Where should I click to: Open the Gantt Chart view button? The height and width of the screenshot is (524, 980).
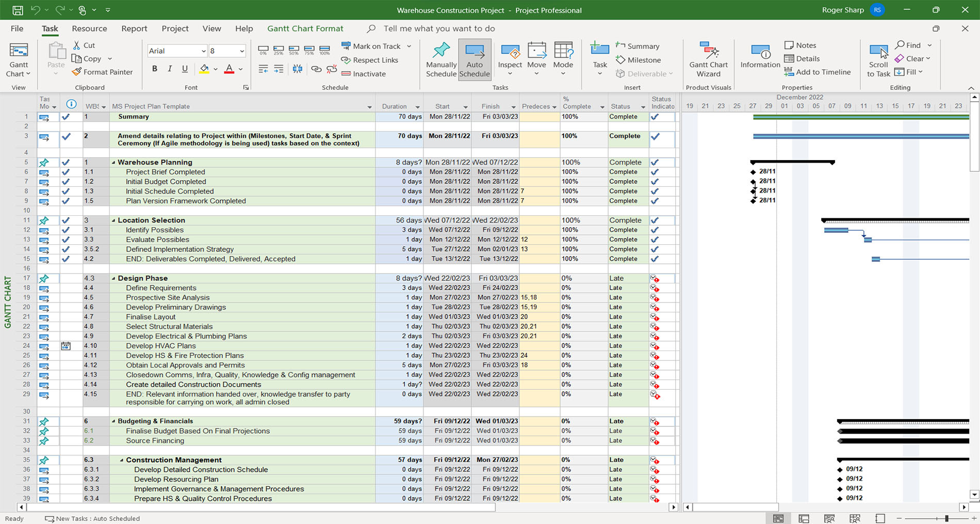[19, 60]
